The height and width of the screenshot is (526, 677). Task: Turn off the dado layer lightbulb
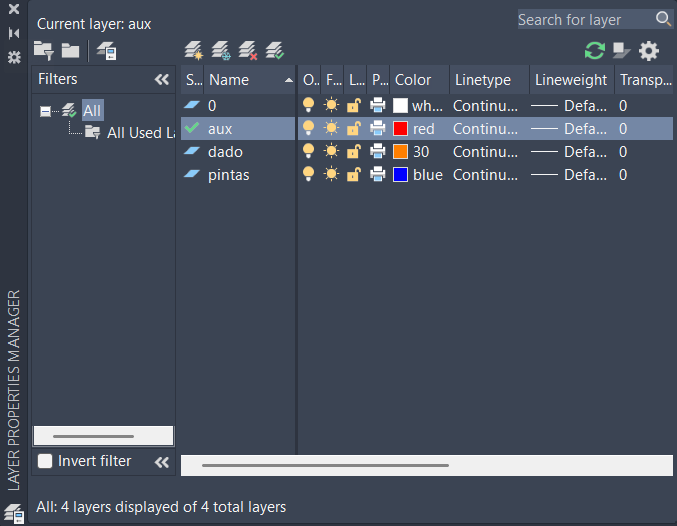point(309,151)
